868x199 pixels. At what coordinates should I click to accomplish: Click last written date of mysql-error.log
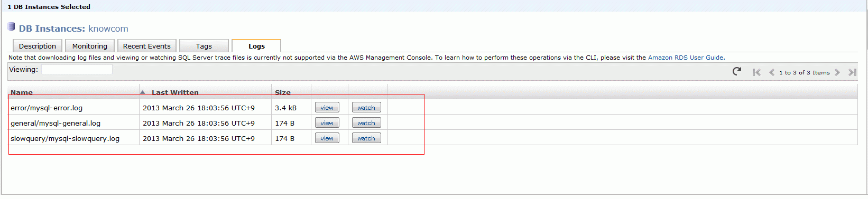[x=199, y=108]
